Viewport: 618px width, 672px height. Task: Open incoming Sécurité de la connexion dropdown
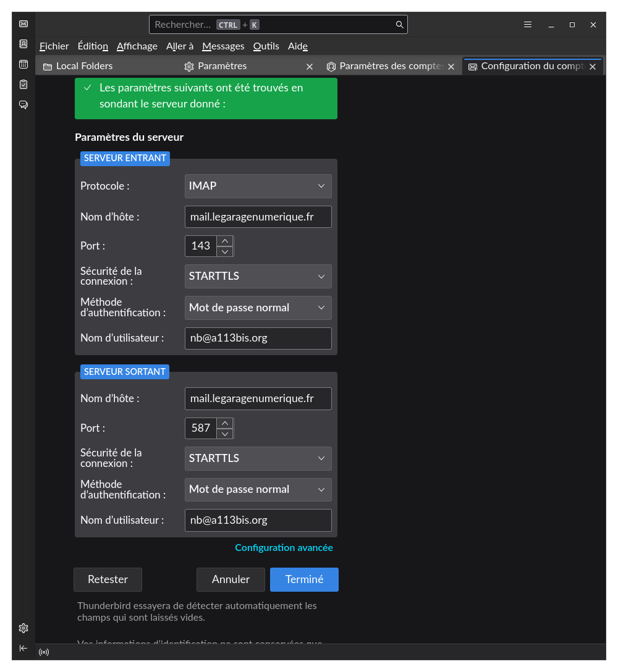click(258, 276)
